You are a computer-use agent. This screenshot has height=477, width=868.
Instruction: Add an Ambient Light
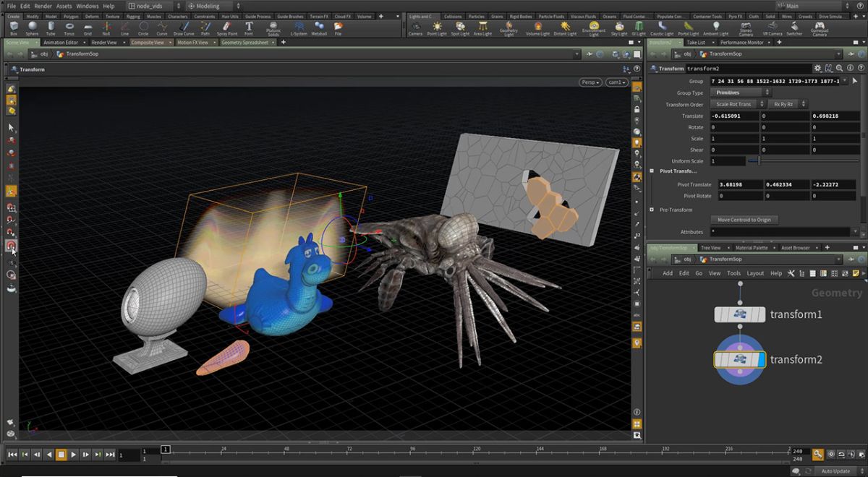716,29
